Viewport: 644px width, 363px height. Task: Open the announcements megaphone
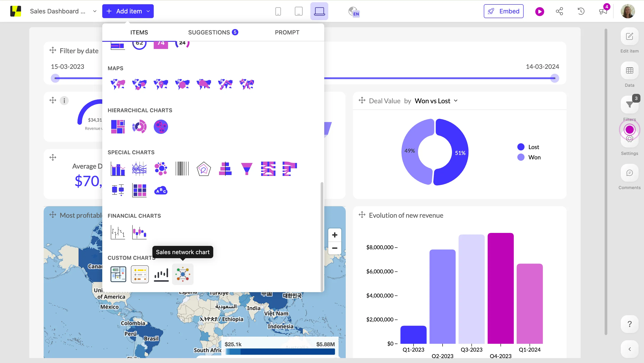(603, 11)
